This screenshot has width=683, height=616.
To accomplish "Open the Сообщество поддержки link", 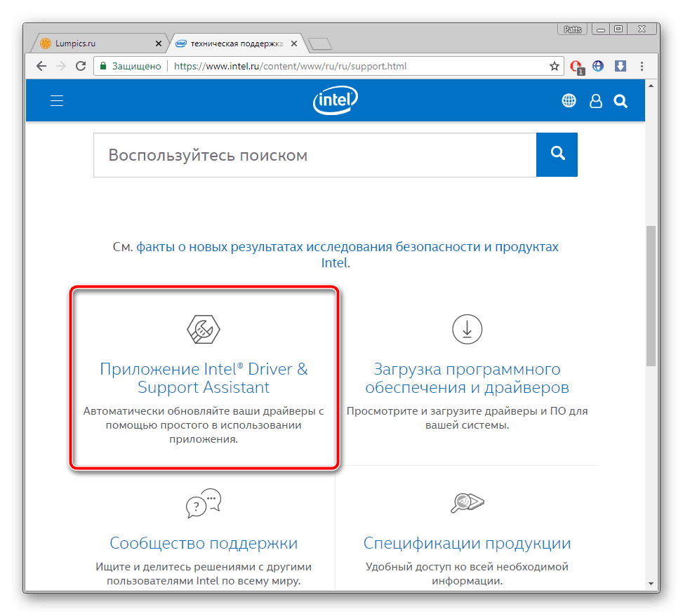I will 204,543.
